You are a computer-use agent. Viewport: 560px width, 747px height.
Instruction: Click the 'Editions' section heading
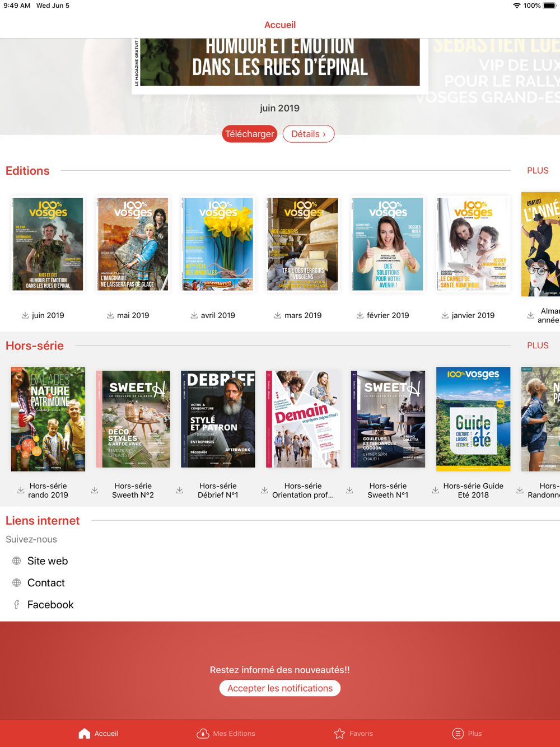(27, 171)
